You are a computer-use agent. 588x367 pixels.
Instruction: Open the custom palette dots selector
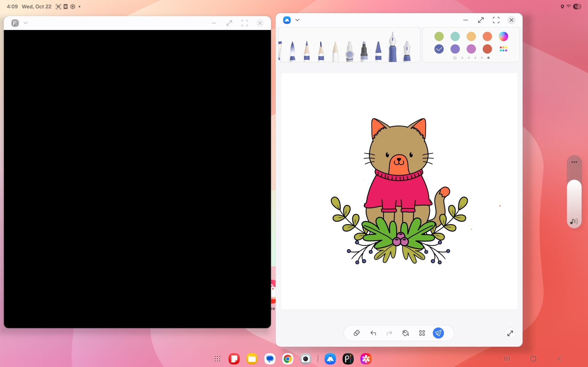[x=503, y=49]
